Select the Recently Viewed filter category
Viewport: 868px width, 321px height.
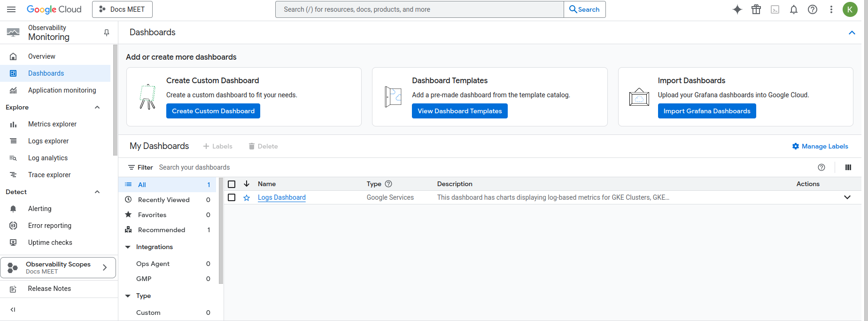[168, 200]
